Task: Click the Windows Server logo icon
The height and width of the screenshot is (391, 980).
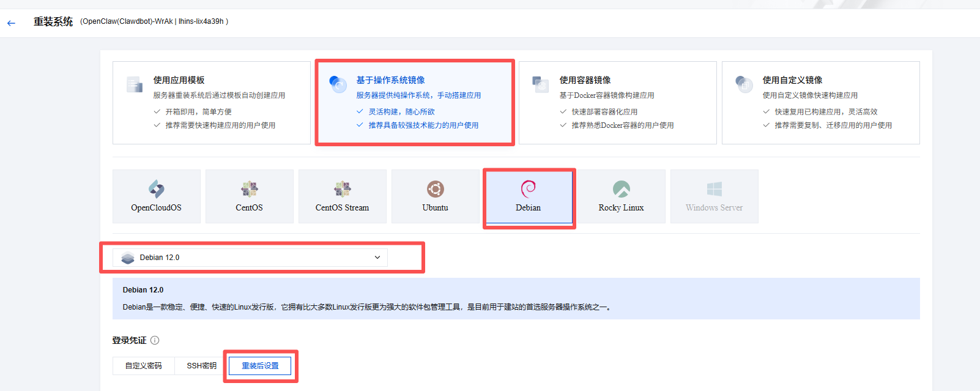Action: [715, 189]
